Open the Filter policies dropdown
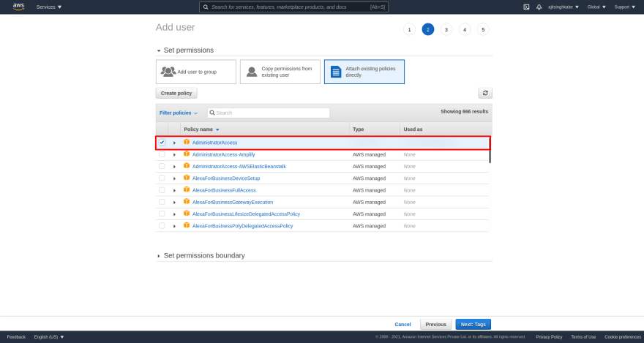This screenshot has height=343, width=644. (179, 113)
